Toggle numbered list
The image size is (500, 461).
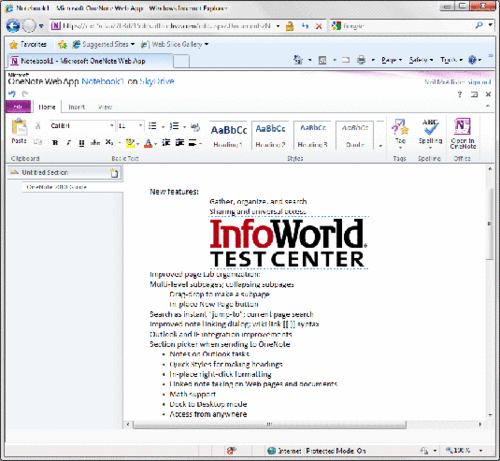point(174,126)
